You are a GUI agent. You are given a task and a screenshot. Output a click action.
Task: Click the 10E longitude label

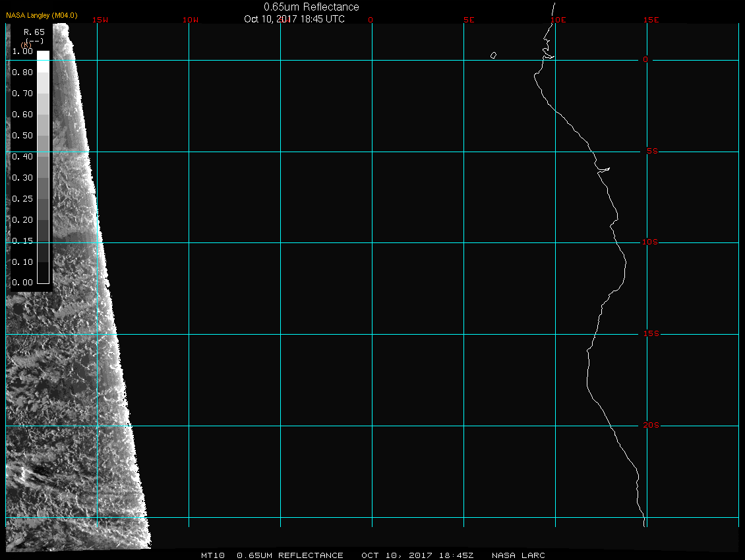558,20
